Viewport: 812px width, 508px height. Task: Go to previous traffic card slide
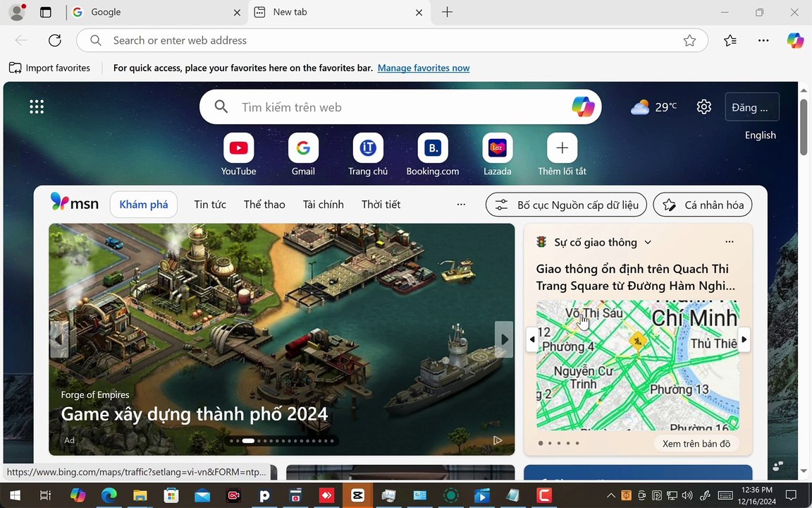pyautogui.click(x=532, y=339)
